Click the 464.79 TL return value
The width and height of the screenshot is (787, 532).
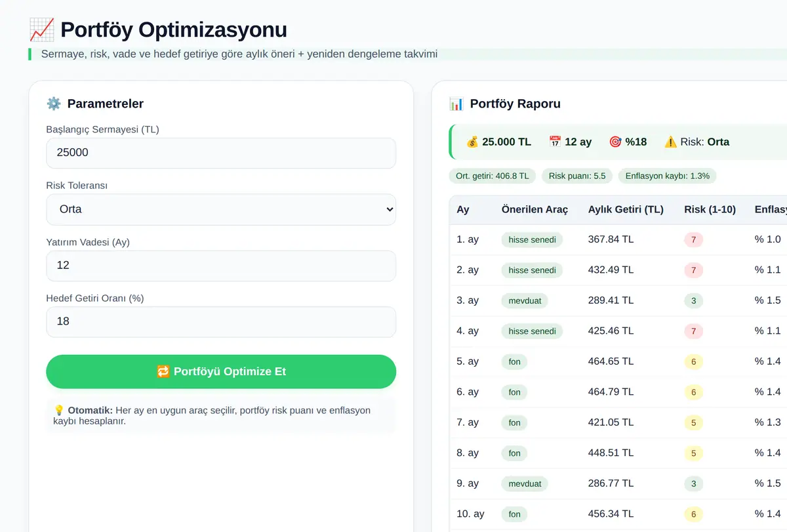pos(611,392)
